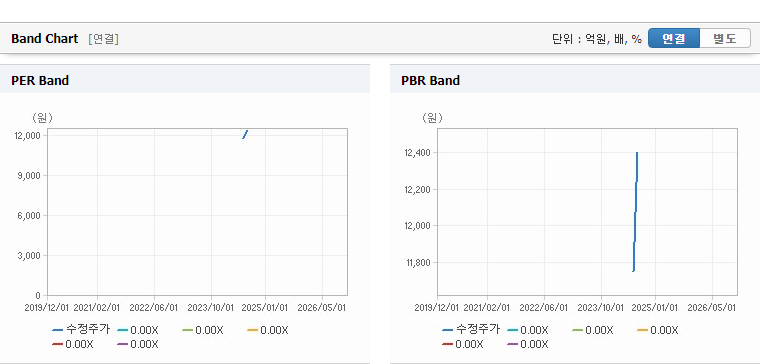Click the 12,200 axis label in PBR Band
Image resolution: width=760 pixels, height=364 pixels.
[417, 189]
